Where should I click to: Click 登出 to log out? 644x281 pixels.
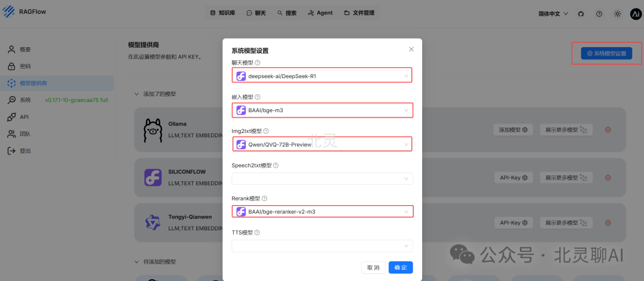click(57, 151)
